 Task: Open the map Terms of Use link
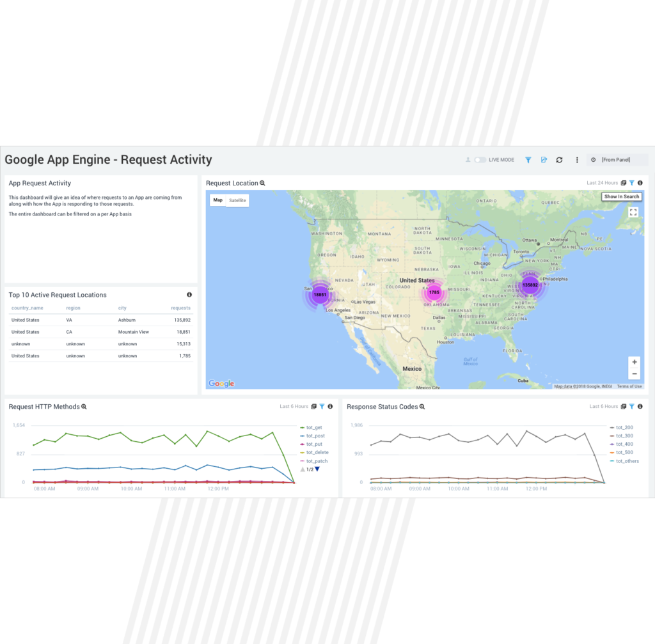tap(629, 386)
